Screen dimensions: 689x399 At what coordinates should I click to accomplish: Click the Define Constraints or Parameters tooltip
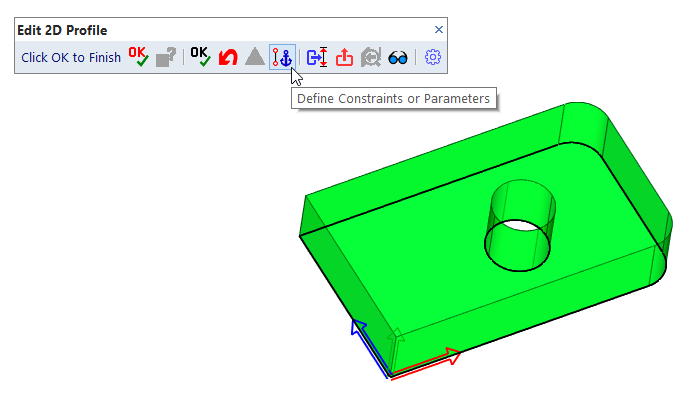(393, 98)
